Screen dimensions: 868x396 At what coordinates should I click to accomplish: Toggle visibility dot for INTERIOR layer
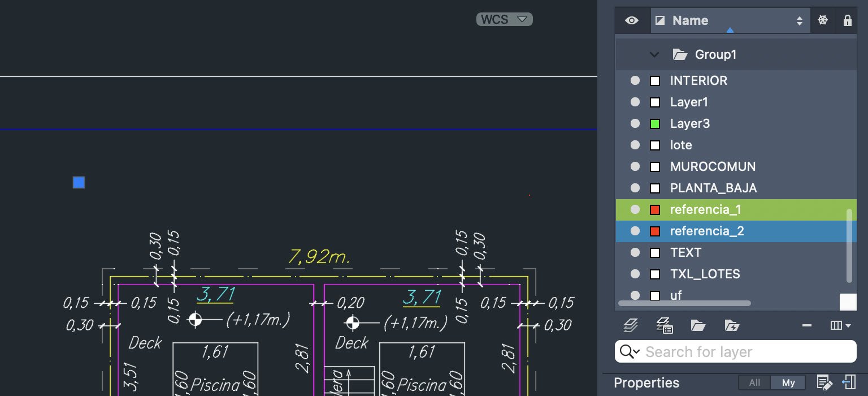coord(635,81)
